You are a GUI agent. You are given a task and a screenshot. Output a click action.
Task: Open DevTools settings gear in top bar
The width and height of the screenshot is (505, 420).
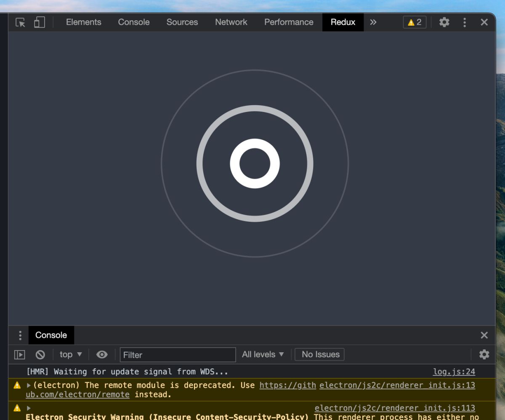(444, 22)
